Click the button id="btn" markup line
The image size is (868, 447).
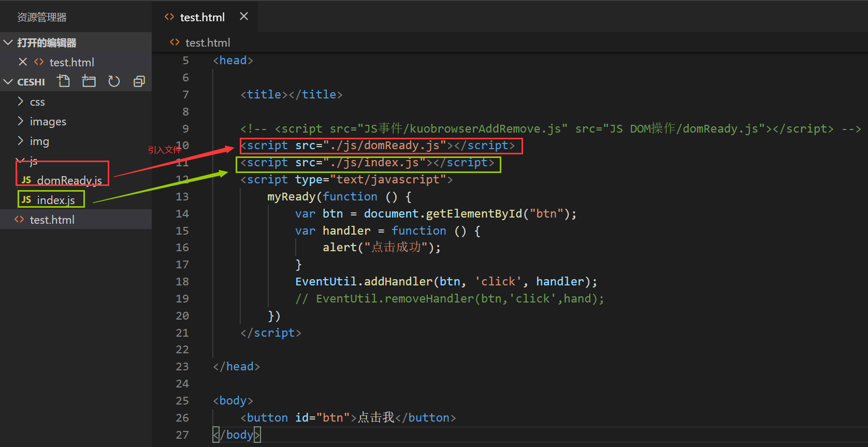348,418
